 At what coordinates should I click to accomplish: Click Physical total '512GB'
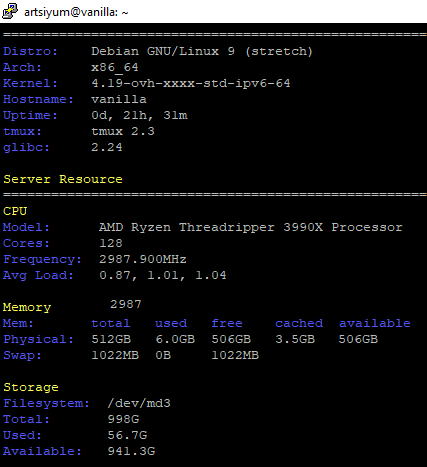[x=111, y=339]
